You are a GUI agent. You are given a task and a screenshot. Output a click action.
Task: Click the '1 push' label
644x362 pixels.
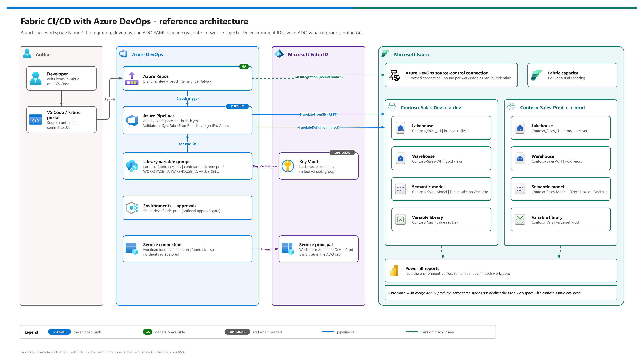pos(109,99)
